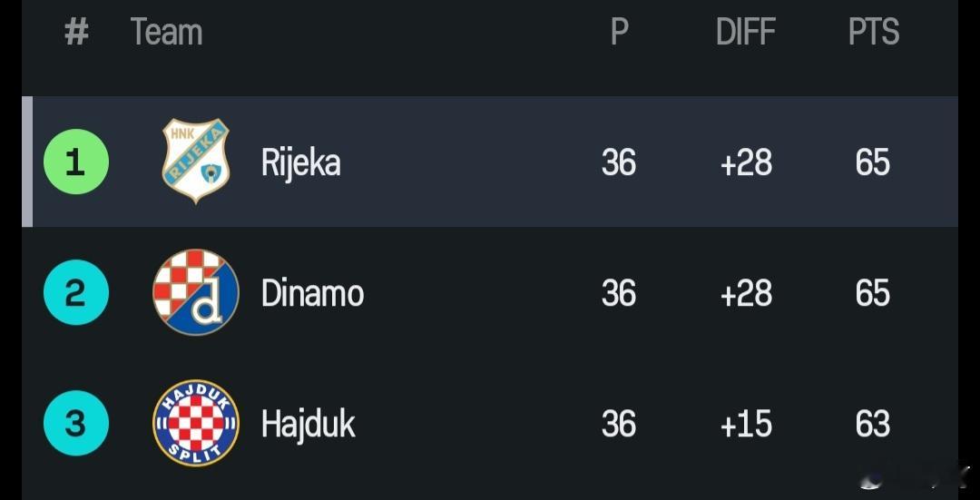Open the Dinamo team name
Screen dimensions: 980x500
click(312, 292)
